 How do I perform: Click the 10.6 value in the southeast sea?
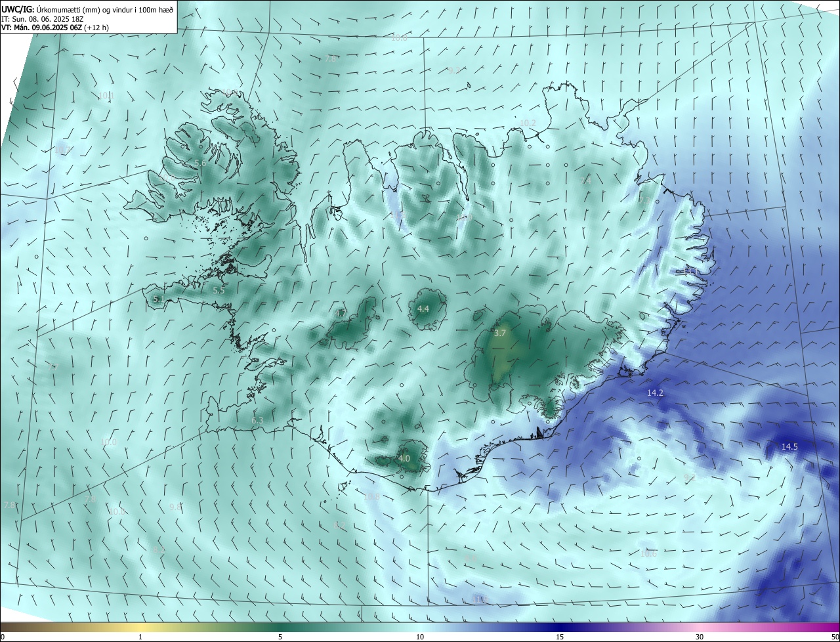648,553
